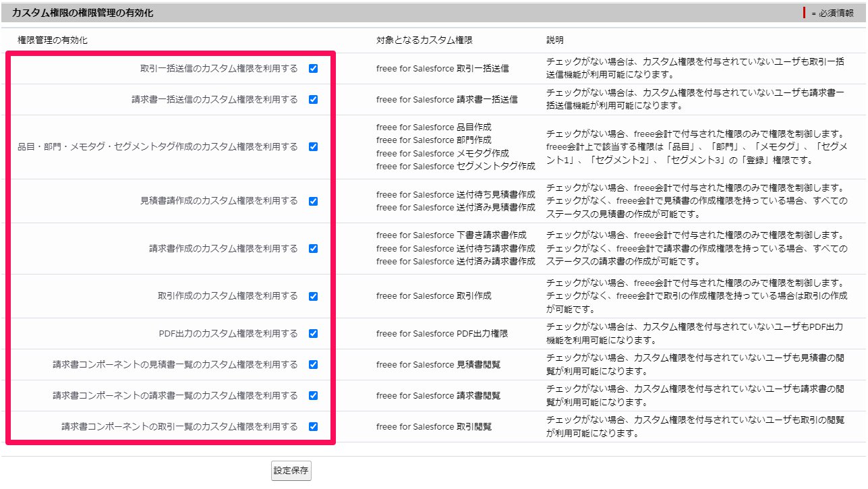Uncheck 取引一括送信のカスタム権限を利用する checkbox
868x489 pixels.
[313, 68]
